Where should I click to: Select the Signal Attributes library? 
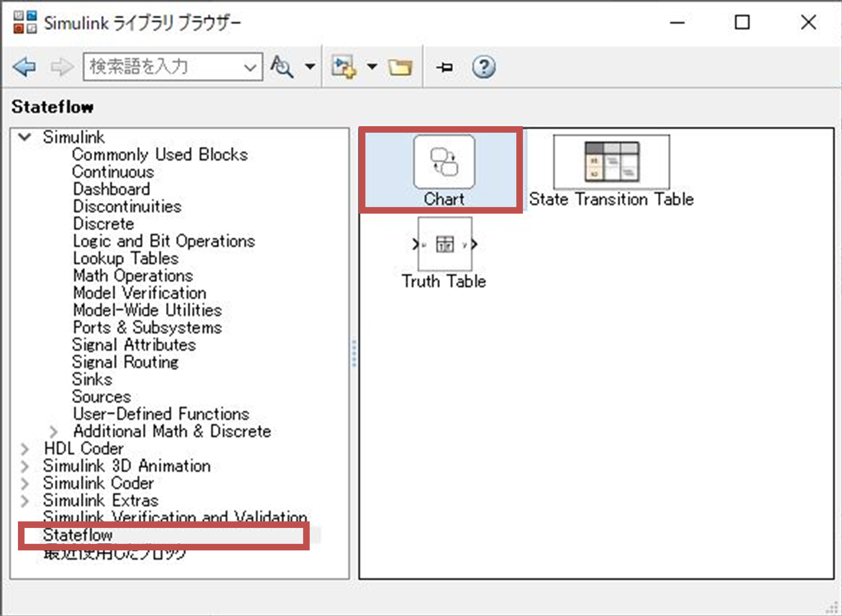(x=134, y=344)
